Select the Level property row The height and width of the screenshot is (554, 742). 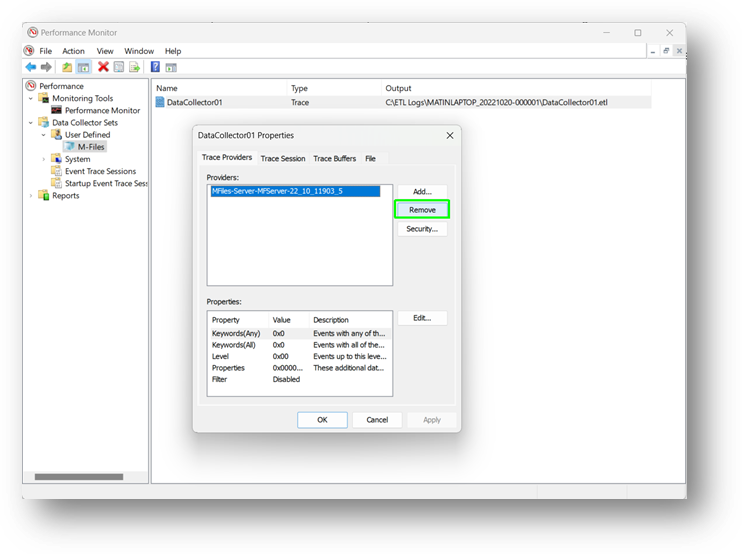pyautogui.click(x=300, y=356)
